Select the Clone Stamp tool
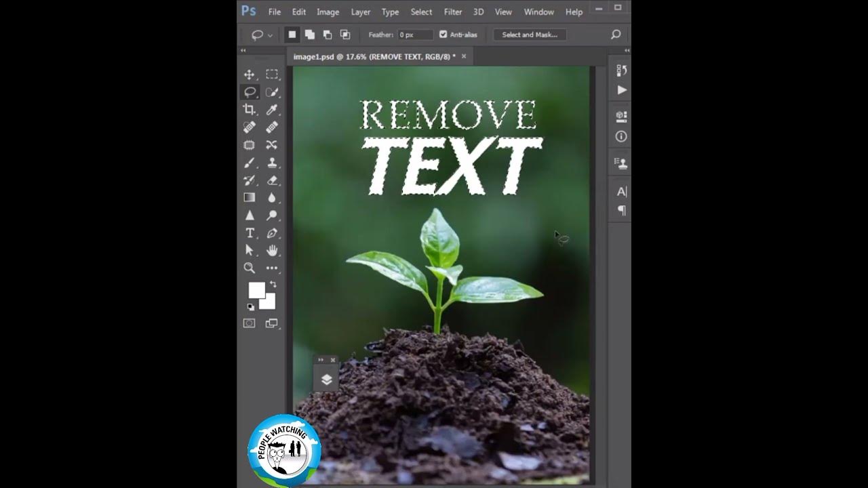 tap(272, 163)
